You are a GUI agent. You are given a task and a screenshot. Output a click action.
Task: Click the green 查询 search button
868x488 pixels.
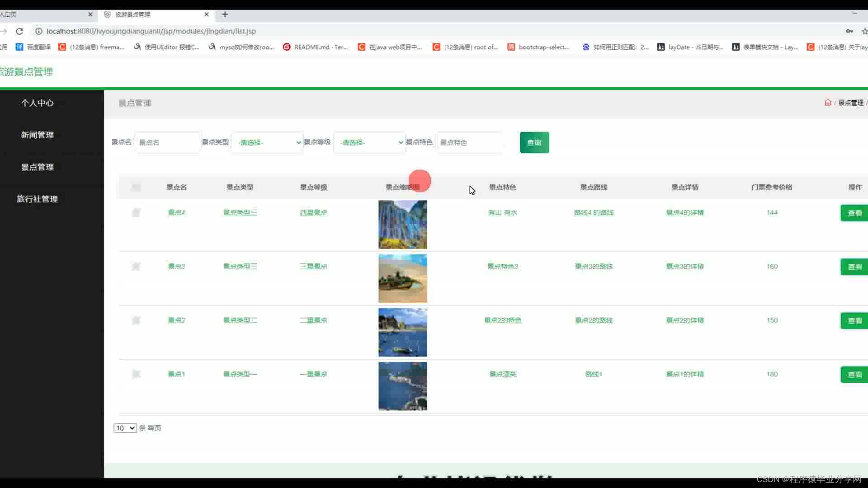click(x=534, y=142)
